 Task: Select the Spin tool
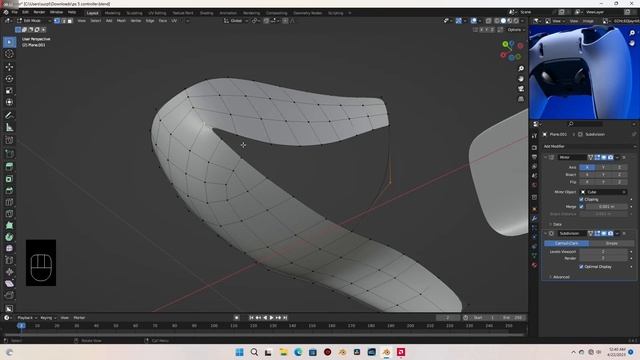pyautogui.click(x=9, y=237)
